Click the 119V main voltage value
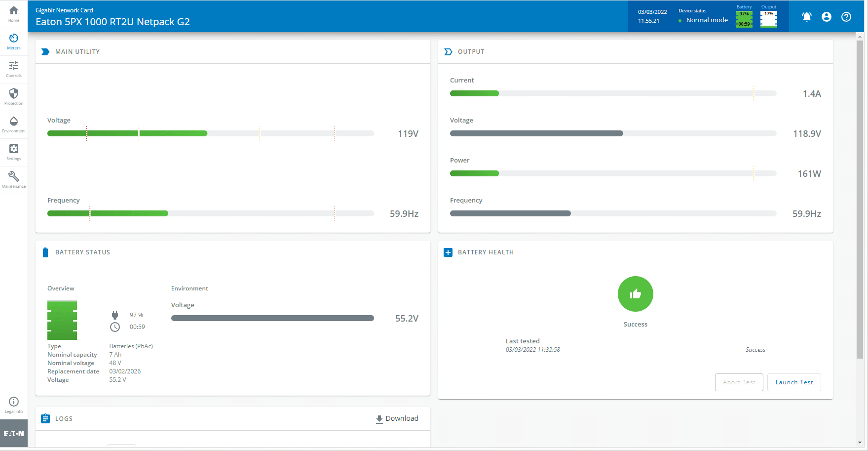This screenshot has height=451, width=868. click(x=408, y=134)
